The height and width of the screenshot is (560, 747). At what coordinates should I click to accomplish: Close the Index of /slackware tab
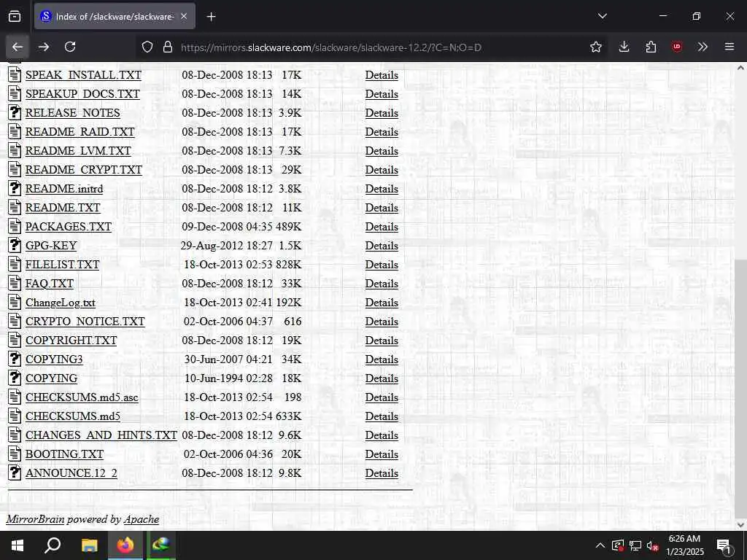(x=184, y=17)
